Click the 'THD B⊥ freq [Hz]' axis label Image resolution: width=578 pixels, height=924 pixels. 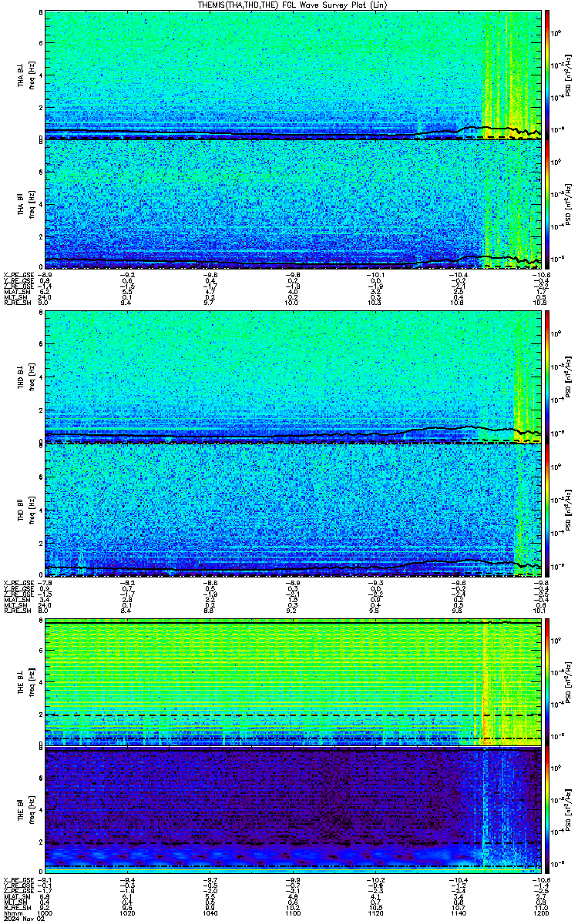tap(26, 377)
